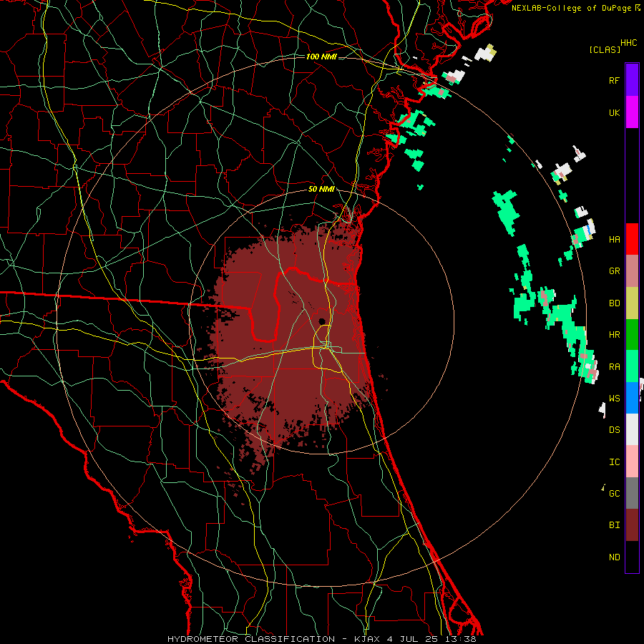The image size is (644, 644).
Task: Click the "HHC" product code text
Action: tap(628, 43)
